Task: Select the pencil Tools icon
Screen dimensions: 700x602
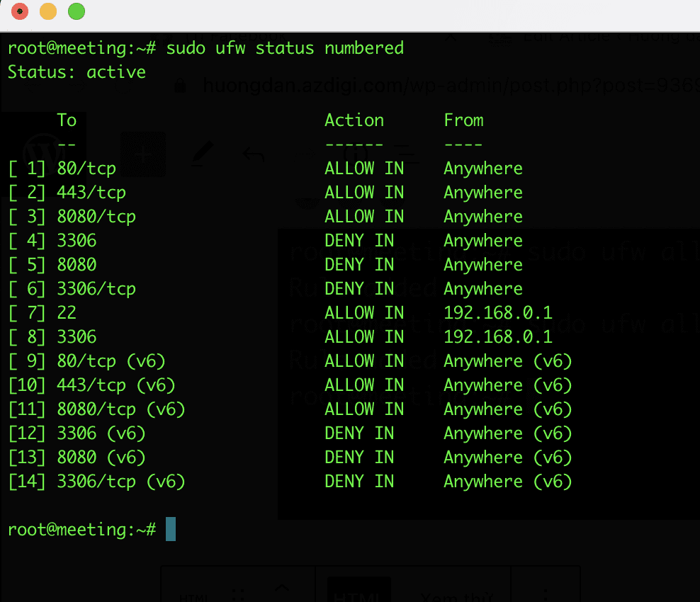Action: pos(203,154)
